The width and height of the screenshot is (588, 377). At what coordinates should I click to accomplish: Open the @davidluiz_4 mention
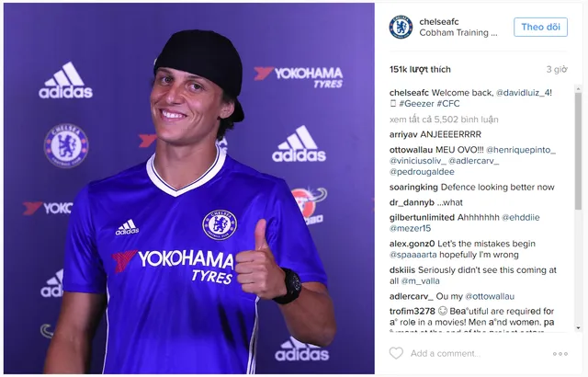(524, 93)
